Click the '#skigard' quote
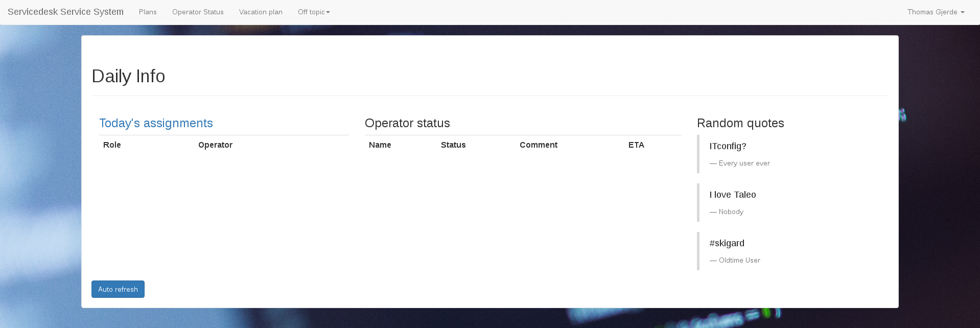980x328 pixels. pyautogui.click(x=727, y=243)
